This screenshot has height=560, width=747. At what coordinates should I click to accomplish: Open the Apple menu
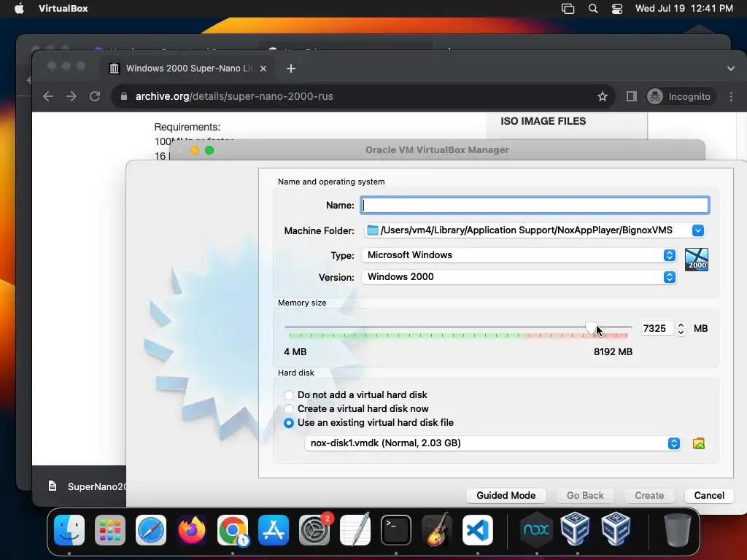coord(19,9)
